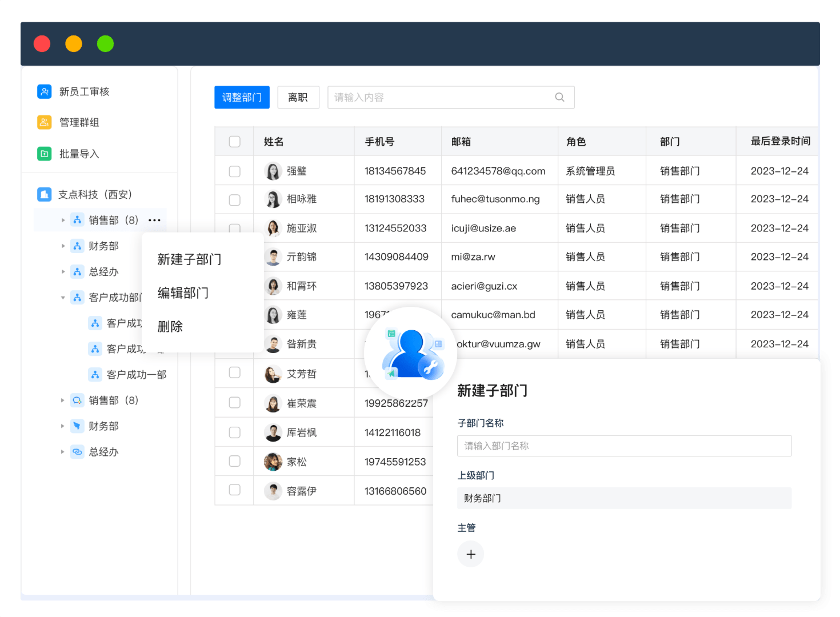Select 客户成功一部 in the department tree

pyautogui.click(x=136, y=375)
